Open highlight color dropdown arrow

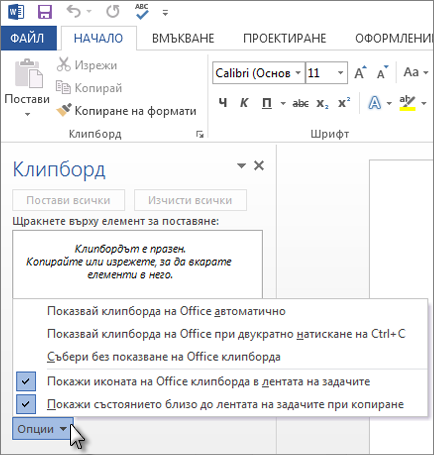(x=424, y=103)
